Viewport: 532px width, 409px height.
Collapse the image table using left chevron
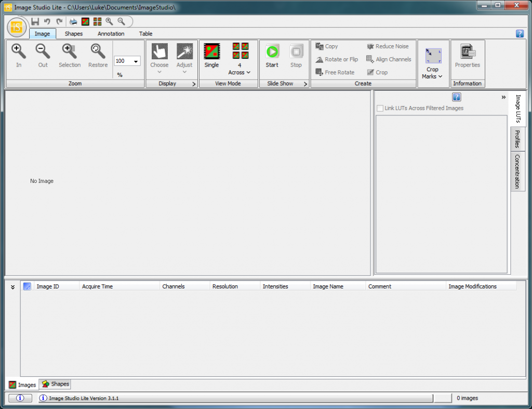[12, 286]
